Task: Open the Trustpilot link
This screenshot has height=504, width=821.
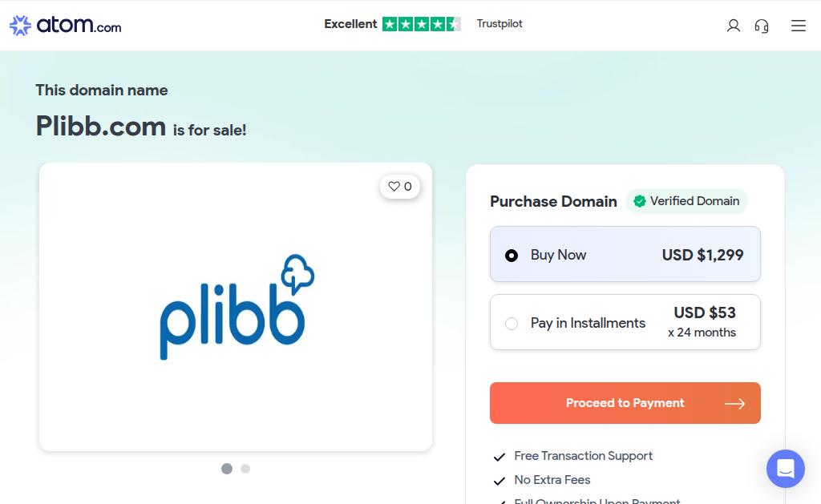Action: click(x=499, y=23)
